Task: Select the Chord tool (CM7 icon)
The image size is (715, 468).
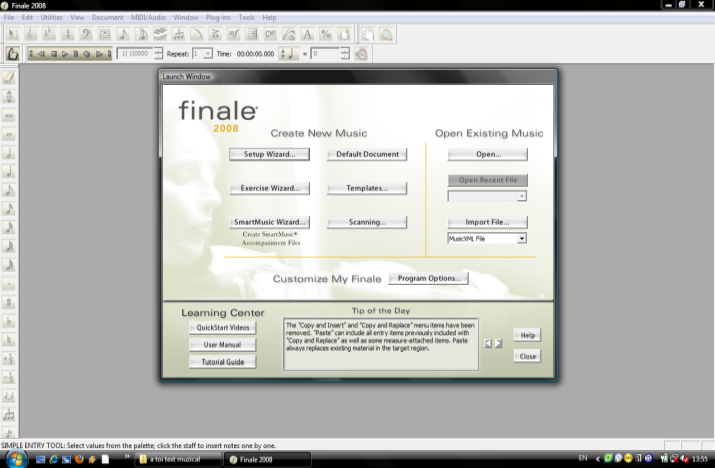Action: tap(271, 34)
